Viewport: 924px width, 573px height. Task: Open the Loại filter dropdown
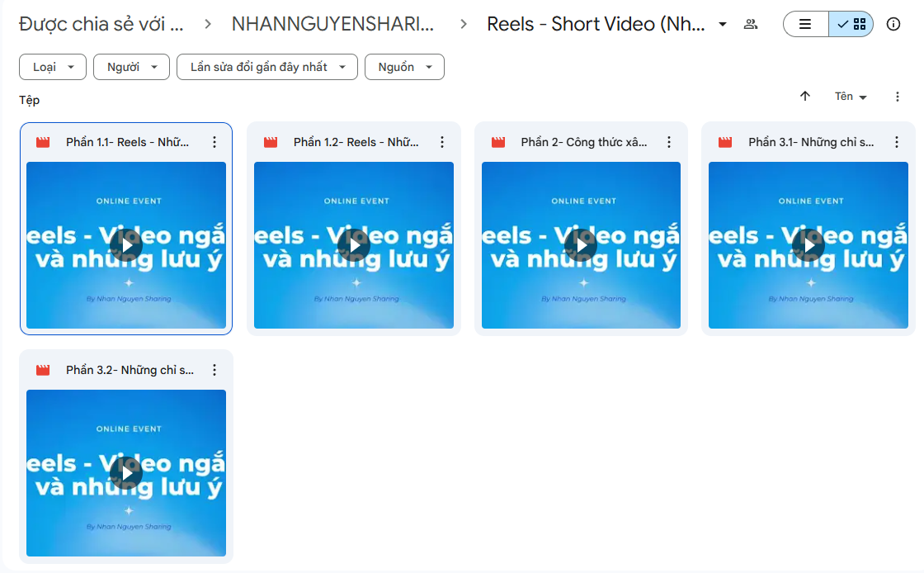click(52, 67)
